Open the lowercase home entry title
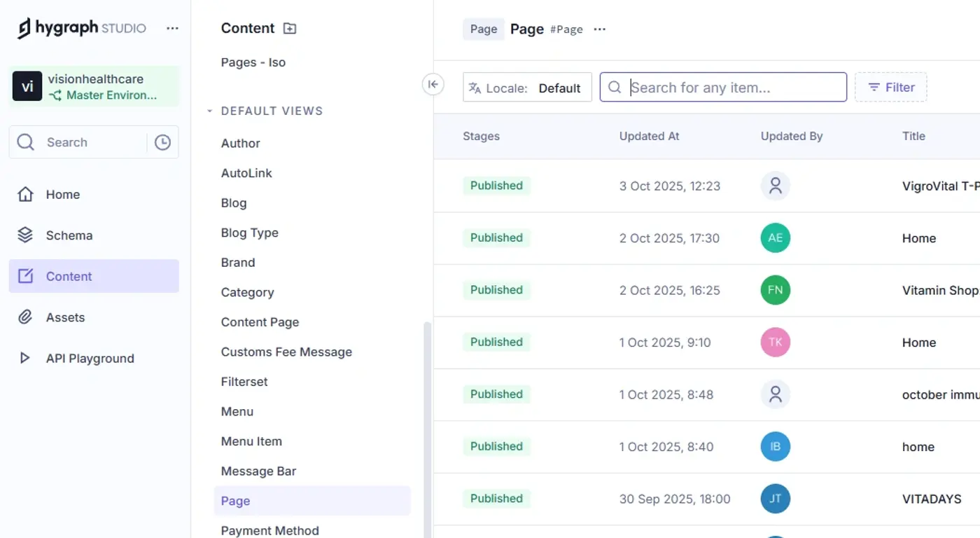 coord(918,447)
